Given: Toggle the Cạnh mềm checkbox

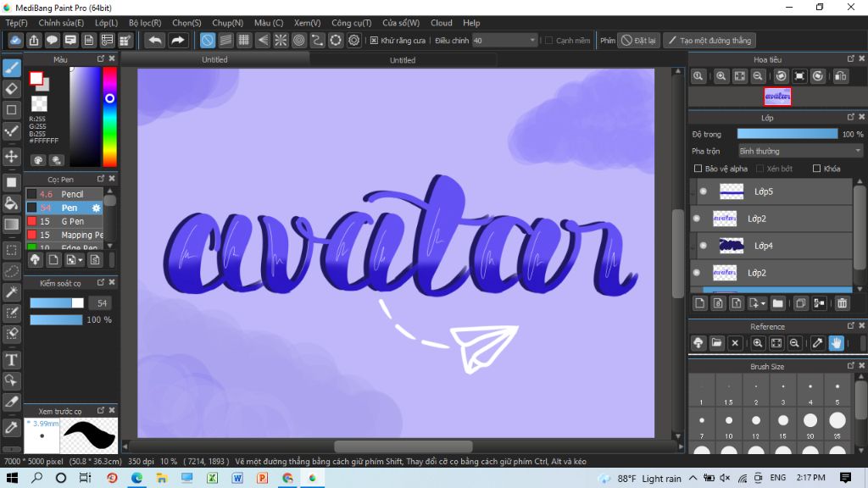Looking at the screenshot, I should point(548,41).
